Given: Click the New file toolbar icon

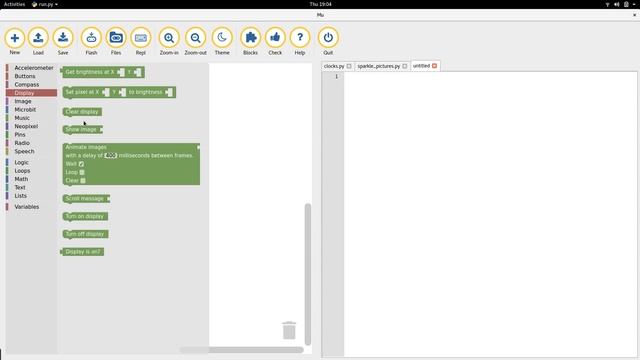Looking at the screenshot, I should coord(15,38).
